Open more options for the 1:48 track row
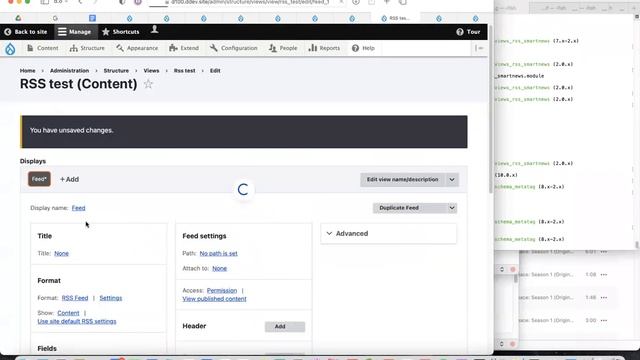640x360 pixels. (x=604, y=298)
